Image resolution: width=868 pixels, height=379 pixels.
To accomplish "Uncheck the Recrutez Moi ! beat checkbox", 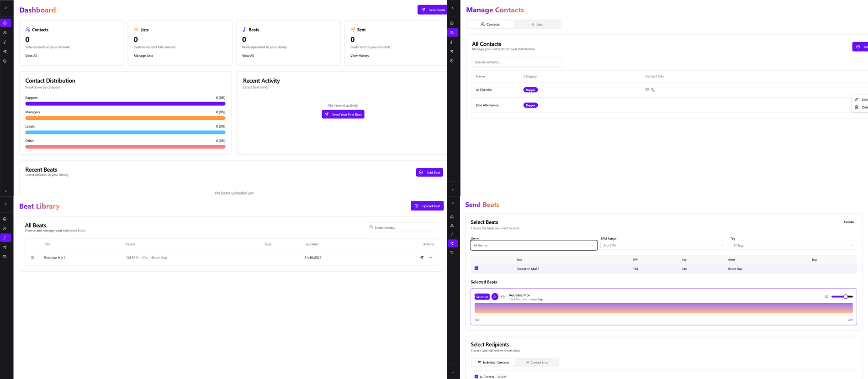I will point(476,268).
